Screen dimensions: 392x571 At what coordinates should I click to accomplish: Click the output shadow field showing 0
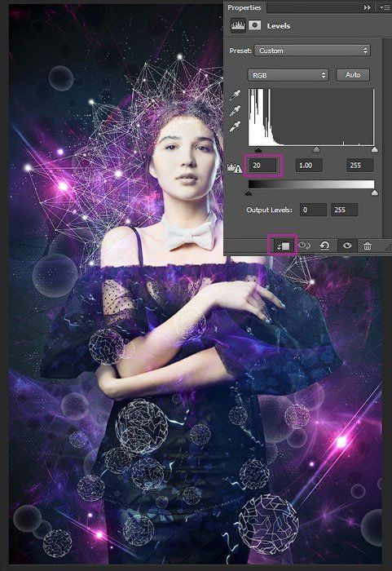(x=313, y=210)
